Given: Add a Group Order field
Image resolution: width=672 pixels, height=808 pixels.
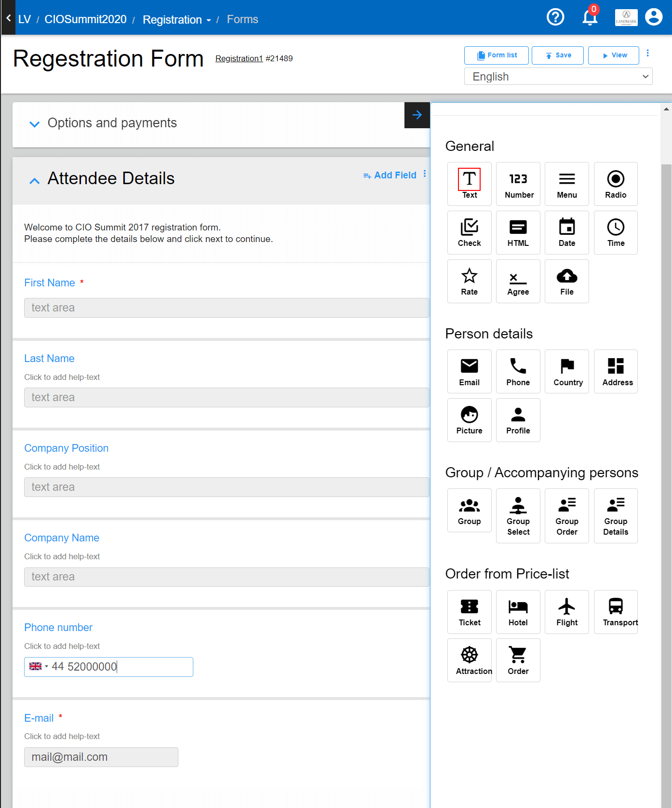Looking at the screenshot, I should (x=567, y=516).
